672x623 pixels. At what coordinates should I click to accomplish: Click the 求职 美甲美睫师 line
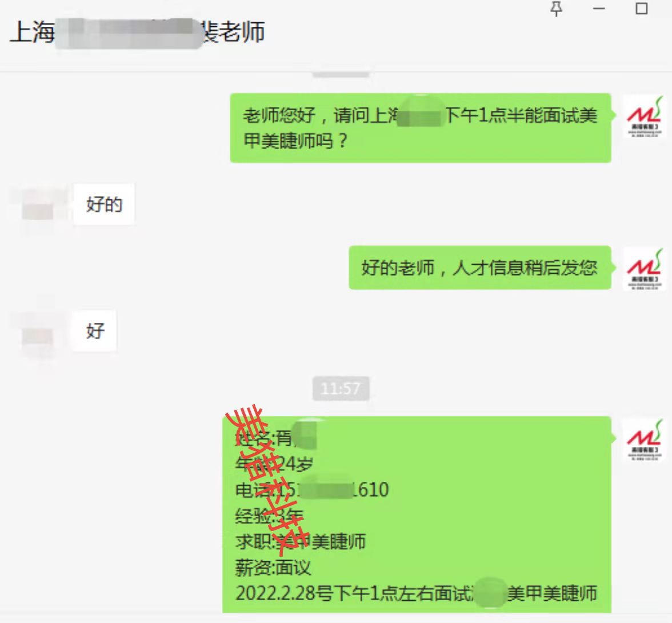point(300,541)
